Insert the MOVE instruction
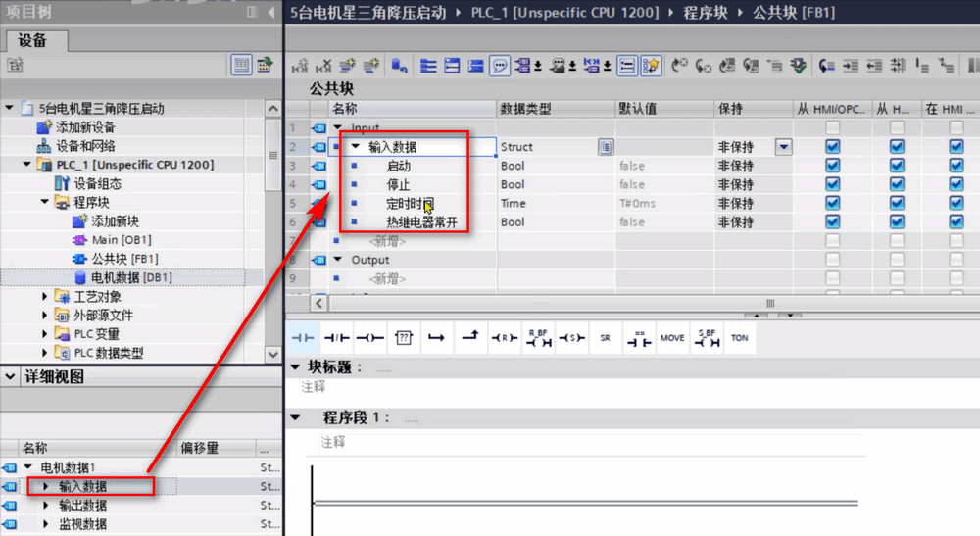980x536 pixels. 672,337
